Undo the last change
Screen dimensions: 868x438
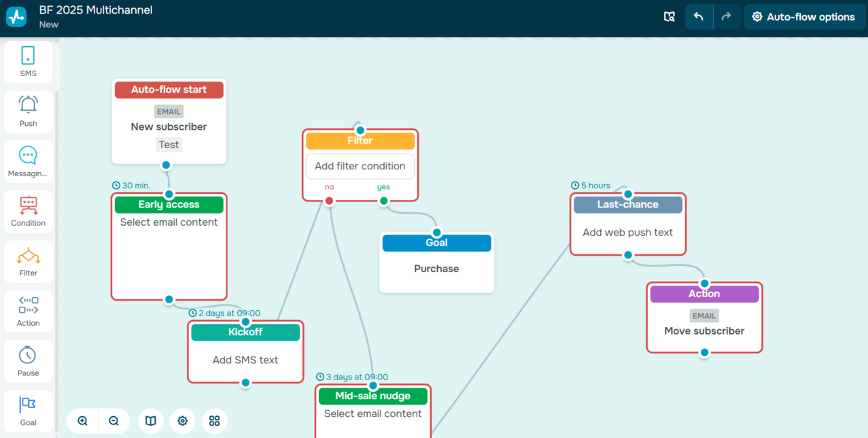(698, 17)
